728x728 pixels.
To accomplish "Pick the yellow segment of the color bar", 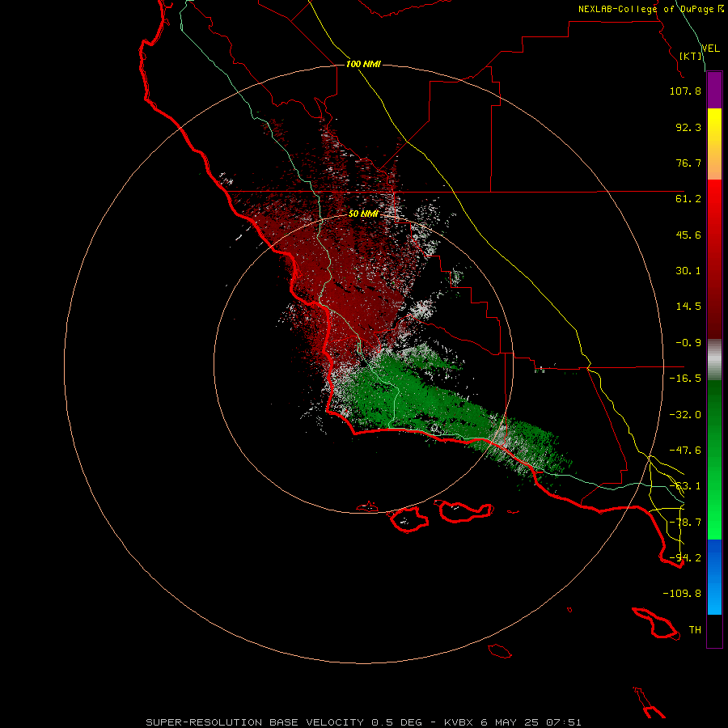I will tap(714, 121).
